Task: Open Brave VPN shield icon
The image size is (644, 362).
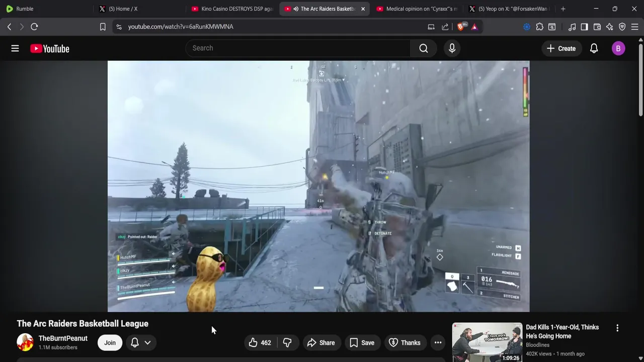Action: pyautogui.click(x=622, y=27)
